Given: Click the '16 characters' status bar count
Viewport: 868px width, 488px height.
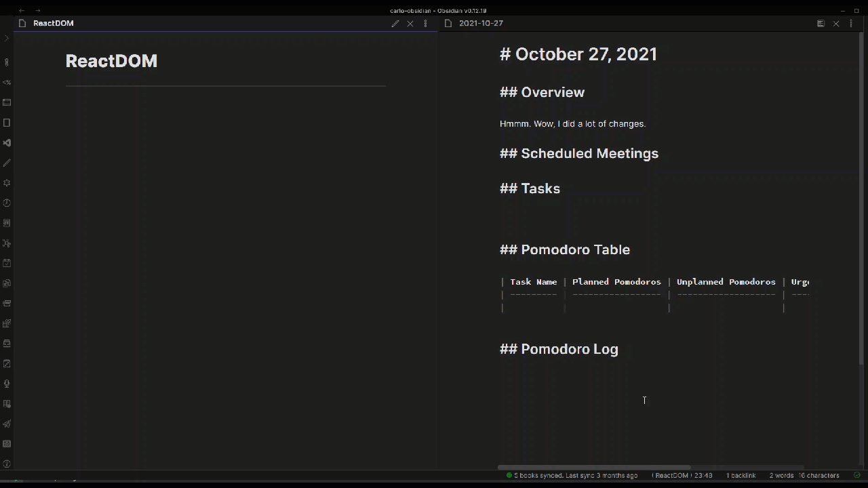Looking at the screenshot, I should [818, 475].
